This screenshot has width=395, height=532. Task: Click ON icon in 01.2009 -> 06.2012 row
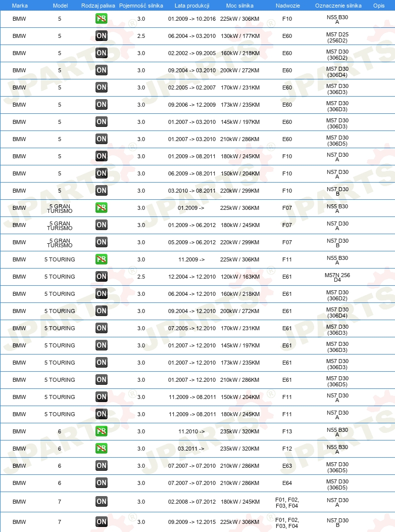coord(102,225)
